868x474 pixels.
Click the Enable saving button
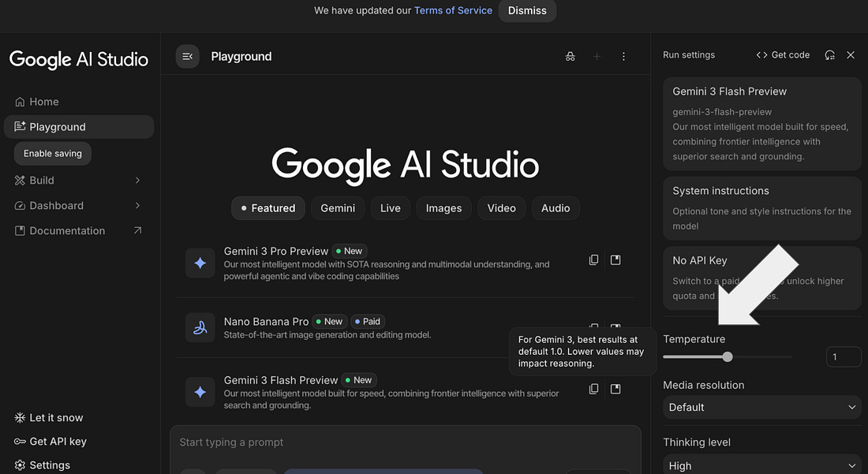tap(53, 153)
